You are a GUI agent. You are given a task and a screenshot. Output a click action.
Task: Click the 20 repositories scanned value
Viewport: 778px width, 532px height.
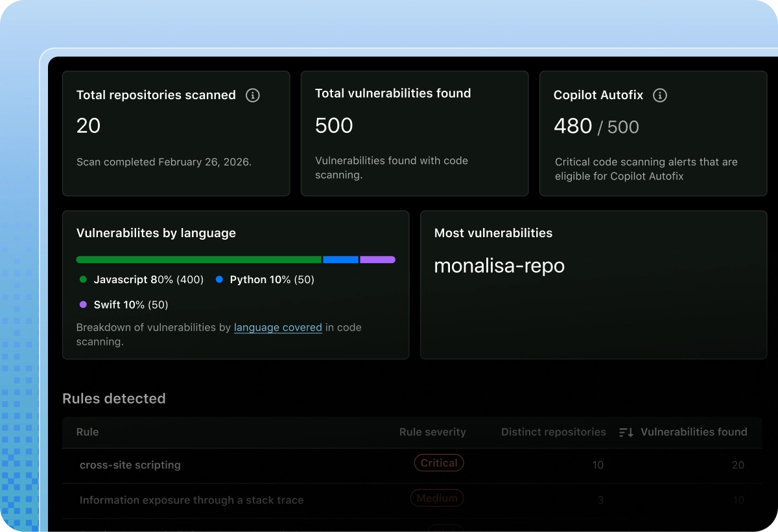tap(88, 125)
